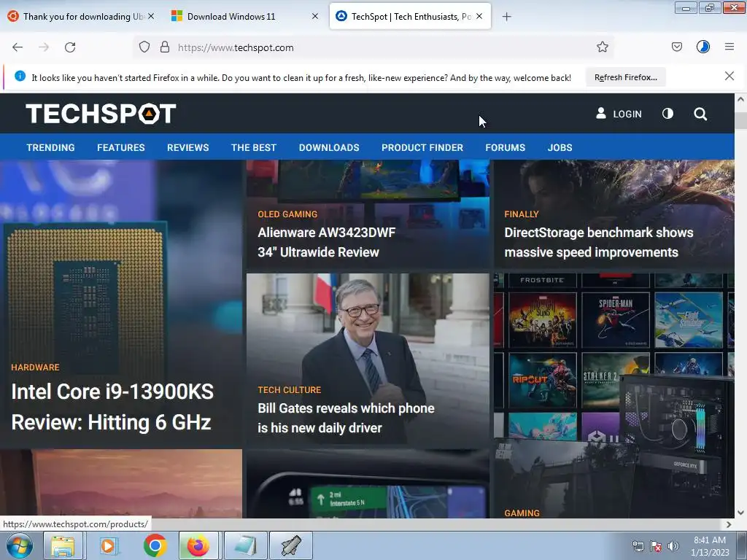The width and height of the screenshot is (747, 560).
Task: Open the REVIEWS menu item
Action: pyautogui.click(x=187, y=147)
